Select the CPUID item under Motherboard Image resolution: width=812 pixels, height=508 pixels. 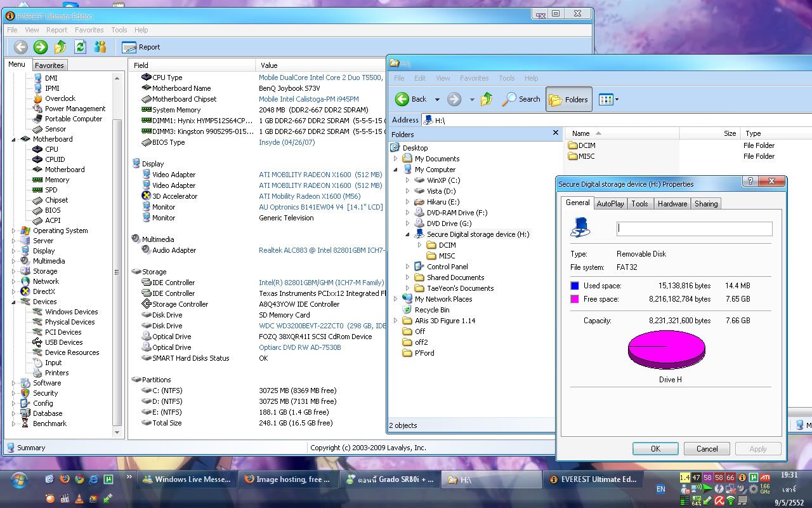click(x=55, y=159)
